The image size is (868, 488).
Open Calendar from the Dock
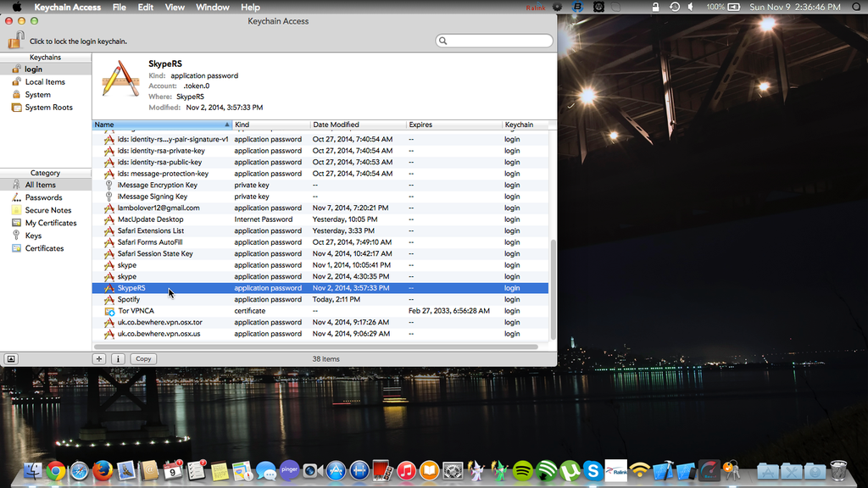point(173,471)
